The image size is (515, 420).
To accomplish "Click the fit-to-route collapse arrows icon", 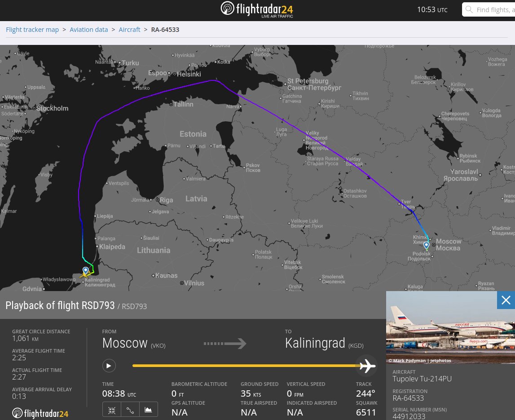I will point(112,410).
